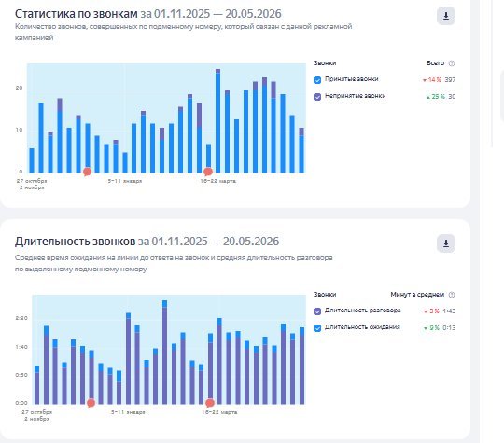
Task: Open red comment marker in statistics chart near March
Action: (208, 172)
